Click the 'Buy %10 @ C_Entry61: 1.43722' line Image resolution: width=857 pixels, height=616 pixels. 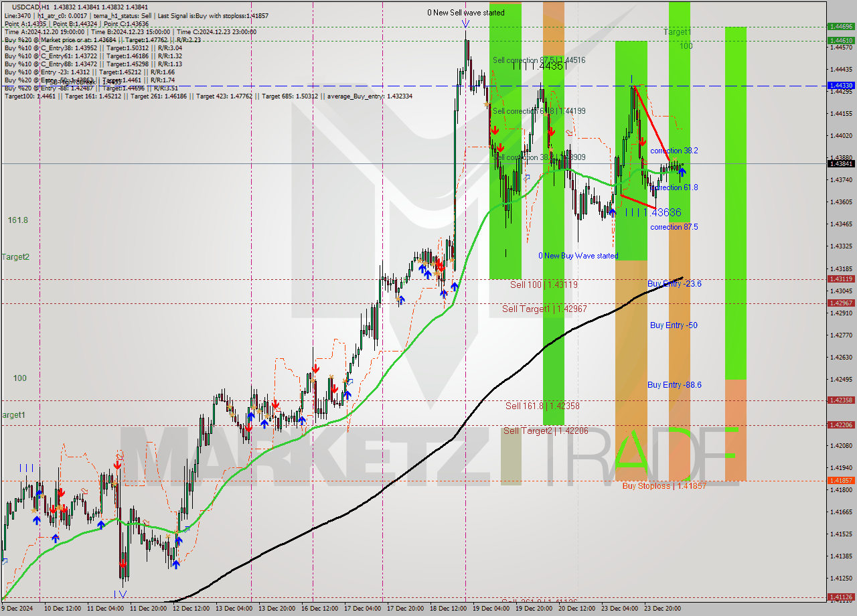point(93,56)
